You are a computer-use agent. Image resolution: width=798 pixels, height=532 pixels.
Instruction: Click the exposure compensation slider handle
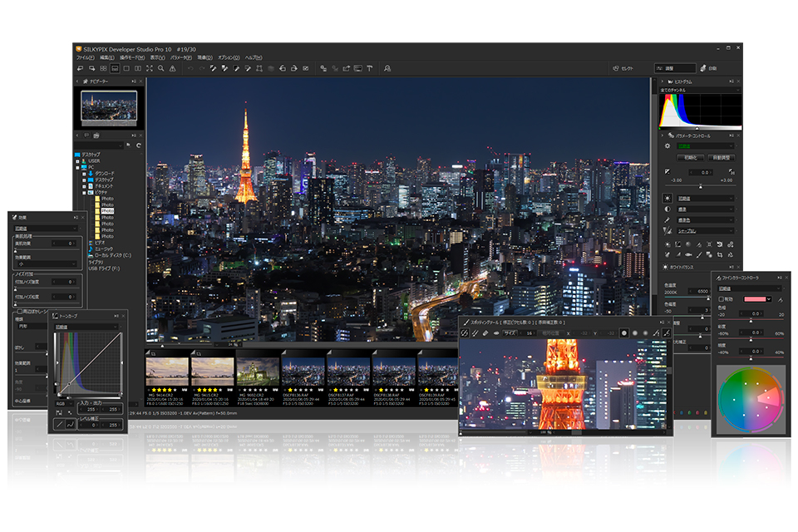[700, 186]
